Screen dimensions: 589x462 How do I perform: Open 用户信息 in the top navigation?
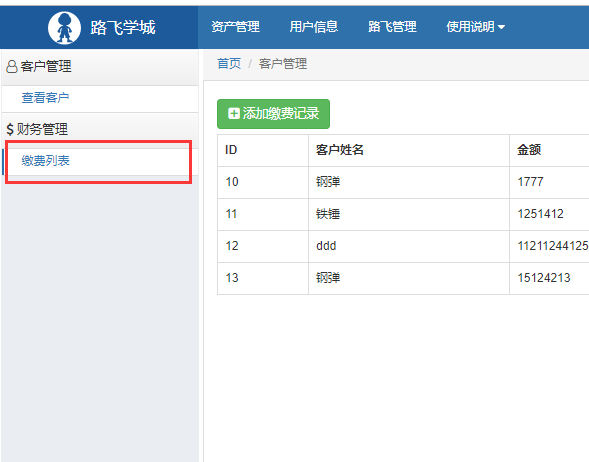coord(314,27)
